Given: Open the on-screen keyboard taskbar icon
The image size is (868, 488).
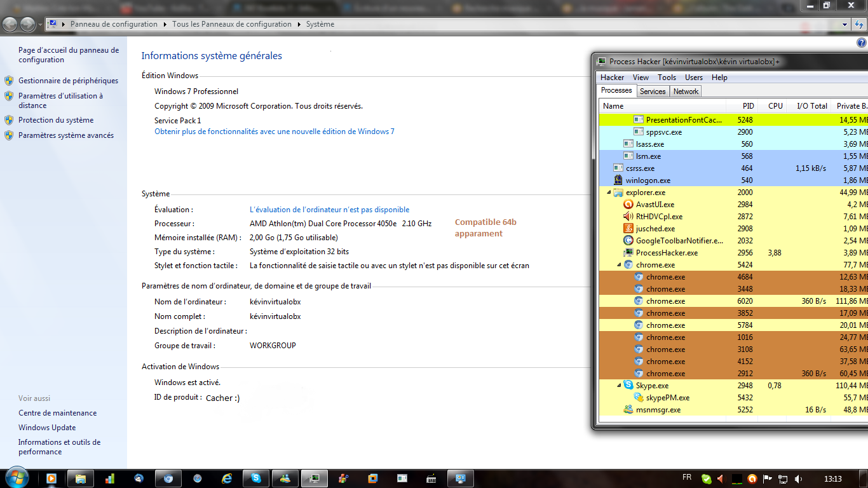Looking at the screenshot, I should 431,478.
